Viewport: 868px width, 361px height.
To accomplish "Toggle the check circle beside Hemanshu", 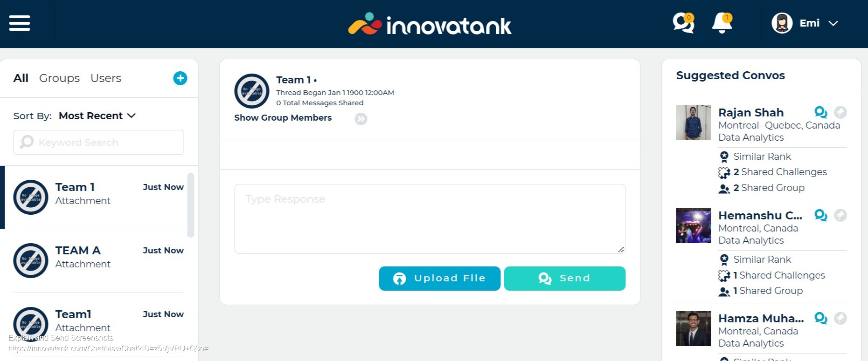I will 840,215.
